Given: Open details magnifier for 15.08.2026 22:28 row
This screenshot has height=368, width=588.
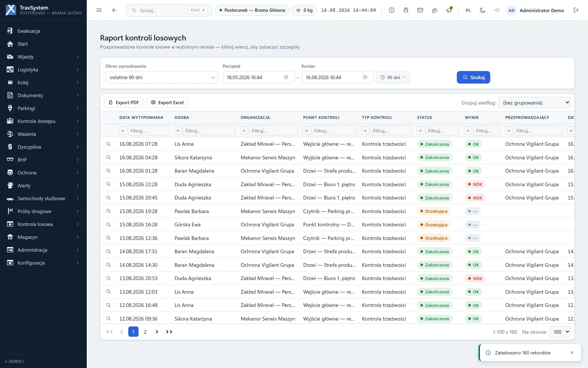Looking at the screenshot, I should click(x=108, y=184).
